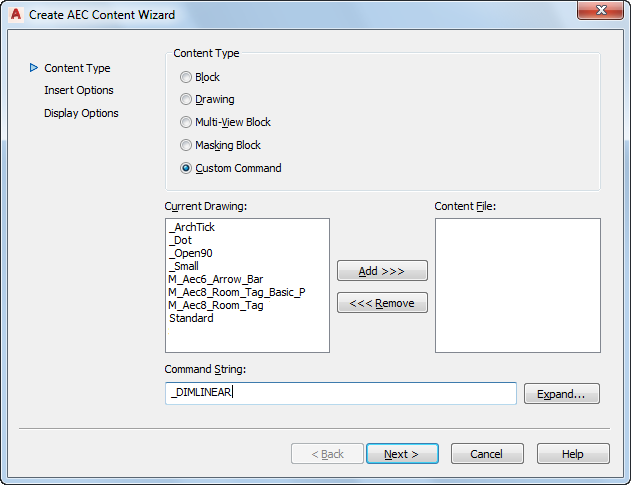Go to the Display Options step

81,113
